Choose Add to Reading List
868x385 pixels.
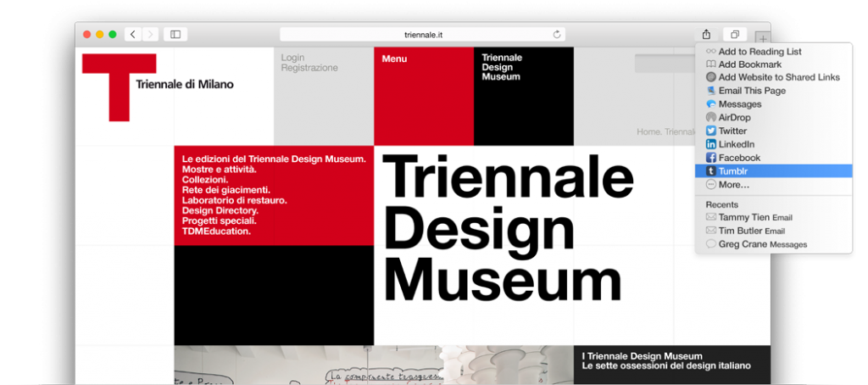773,52
